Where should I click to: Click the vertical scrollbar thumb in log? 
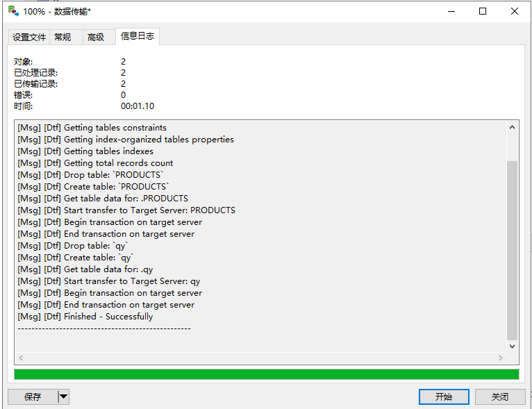click(513, 250)
